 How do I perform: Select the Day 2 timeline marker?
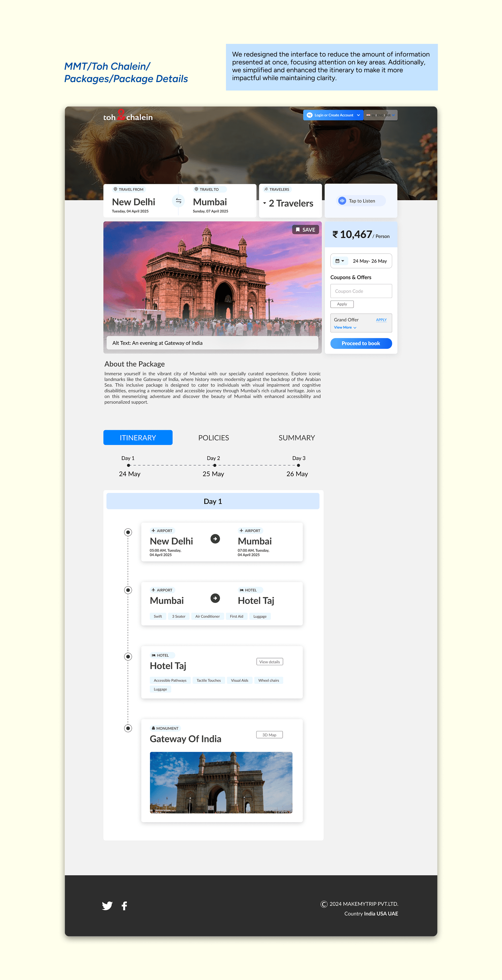tap(214, 466)
